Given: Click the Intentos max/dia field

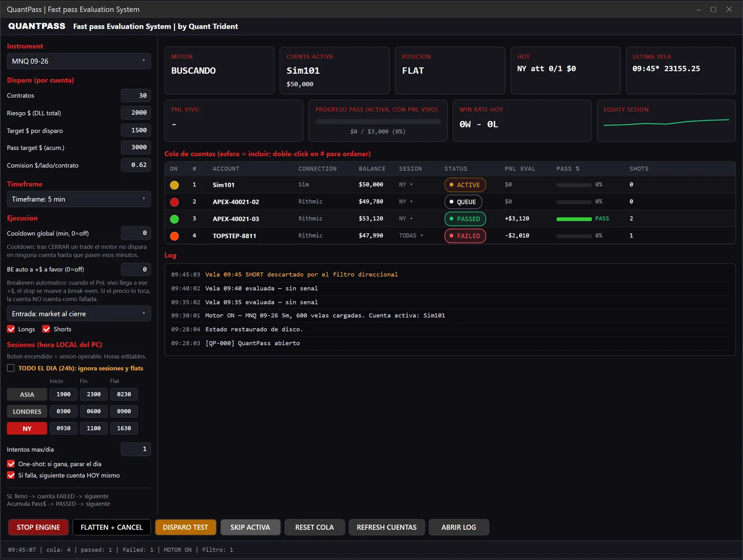Looking at the screenshot, I should [136, 449].
